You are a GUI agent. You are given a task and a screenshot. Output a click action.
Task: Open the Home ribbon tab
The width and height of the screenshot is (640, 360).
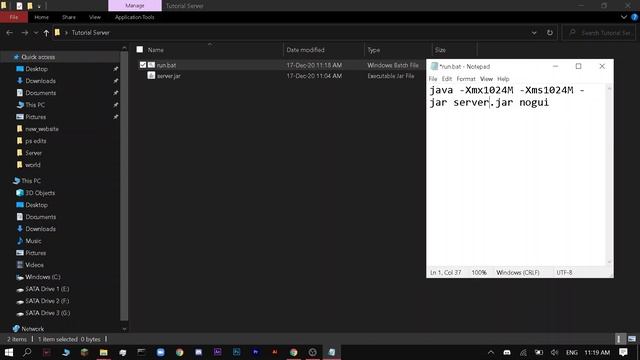[x=41, y=17]
